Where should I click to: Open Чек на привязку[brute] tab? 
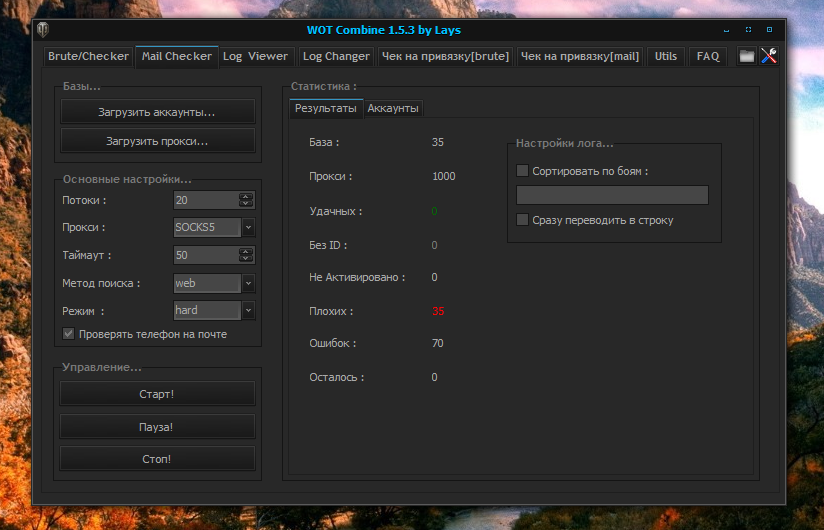tap(446, 56)
